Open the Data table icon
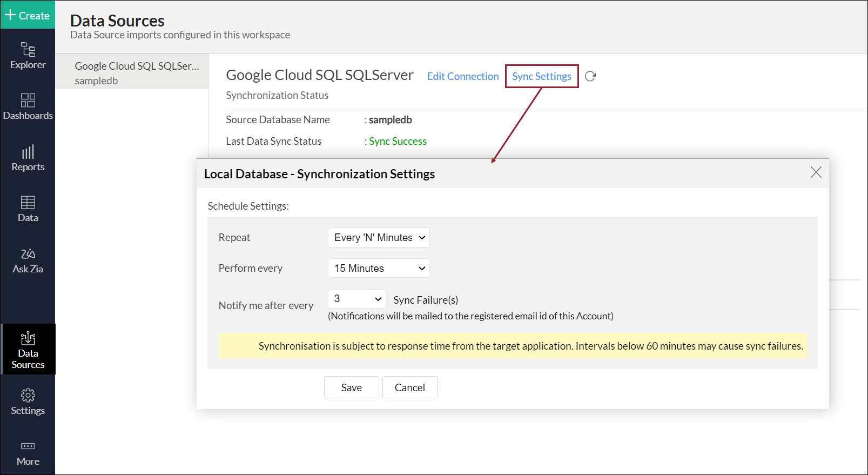Viewport: 868px width, 475px height. coord(28,209)
